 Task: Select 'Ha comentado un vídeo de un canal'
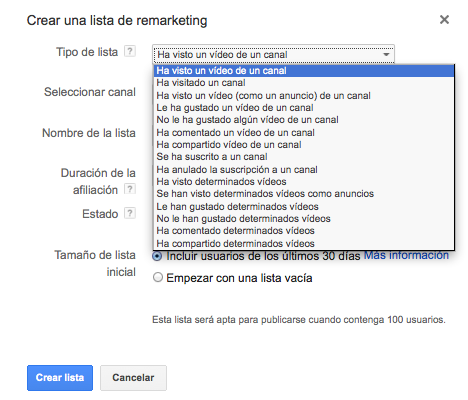[x=304, y=132]
